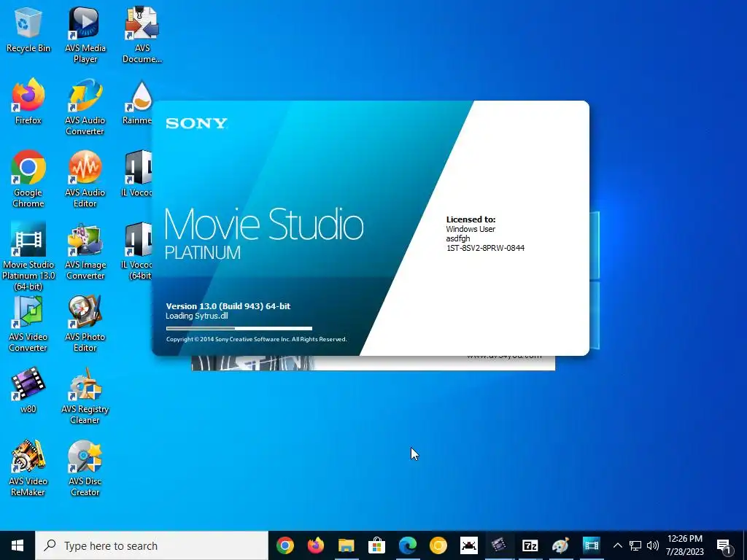Select the AVS Photo Editor desktop shortcut
747x560 pixels.
click(x=85, y=324)
